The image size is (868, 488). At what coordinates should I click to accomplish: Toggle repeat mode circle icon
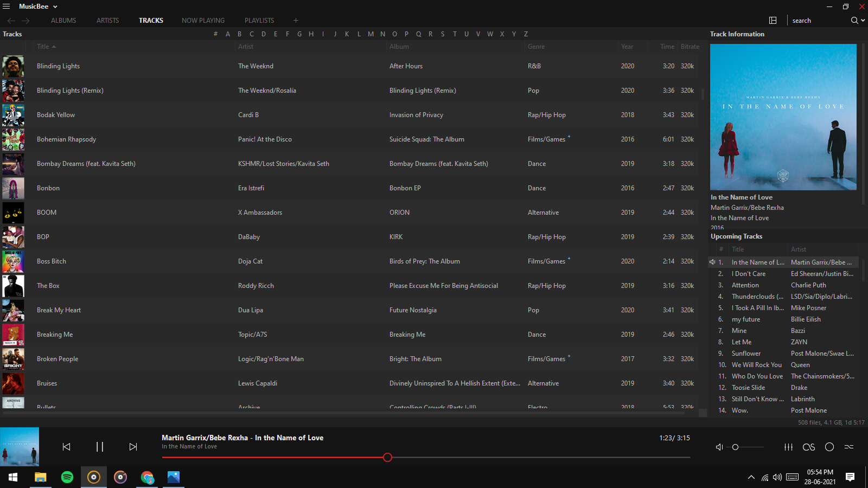pos(829,447)
